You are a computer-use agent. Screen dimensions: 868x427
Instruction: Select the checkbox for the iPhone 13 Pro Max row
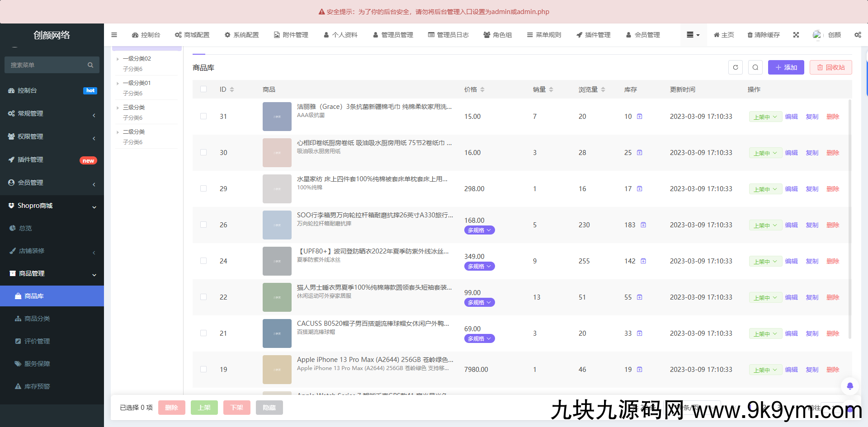pyautogui.click(x=203, y=369)
